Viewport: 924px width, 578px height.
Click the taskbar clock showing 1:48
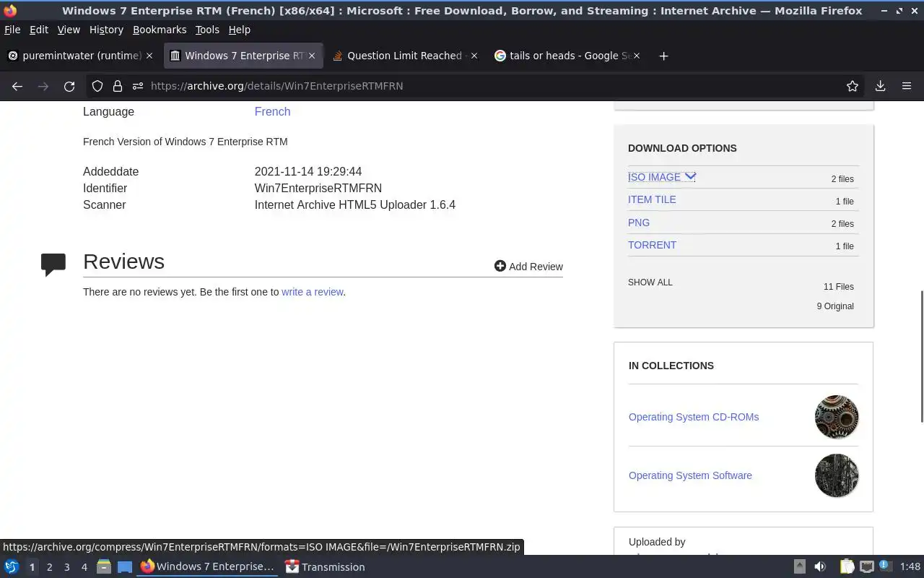[x=910, y=567]
